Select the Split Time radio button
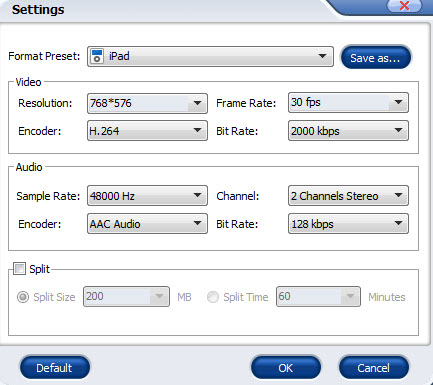Viewport: 433px width, 385px height. 213,297
